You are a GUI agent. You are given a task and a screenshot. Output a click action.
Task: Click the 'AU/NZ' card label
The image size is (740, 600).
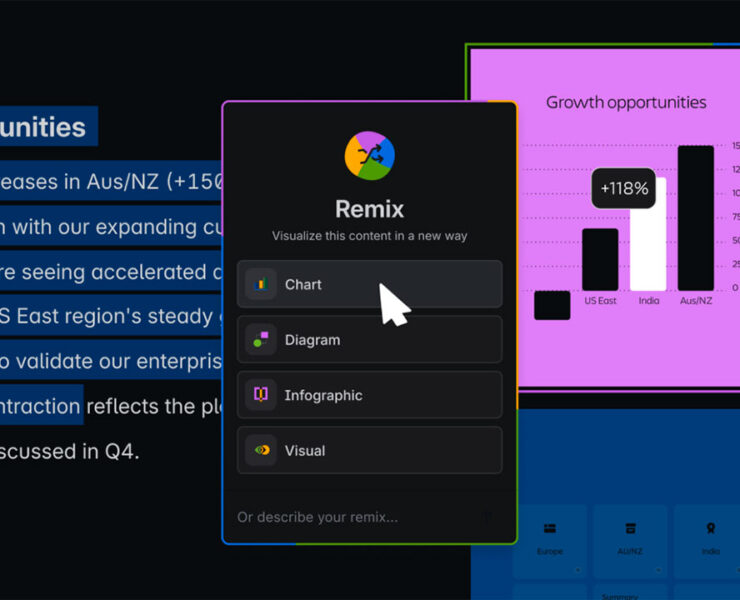pyautogui.click(x=630, y=551)
